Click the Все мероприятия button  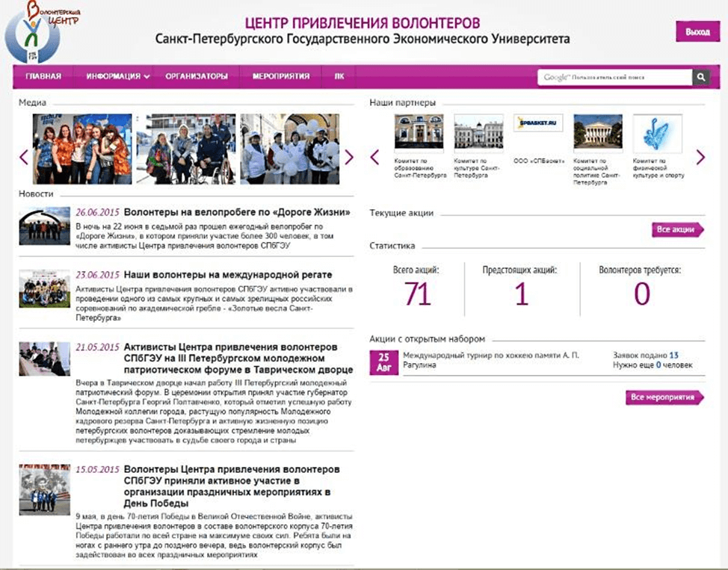pos(664,397)
